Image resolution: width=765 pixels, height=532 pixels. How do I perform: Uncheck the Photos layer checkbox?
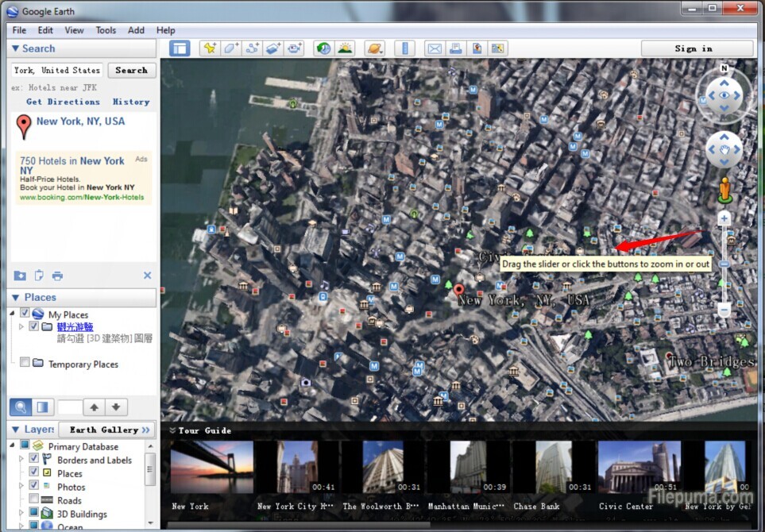33,484
